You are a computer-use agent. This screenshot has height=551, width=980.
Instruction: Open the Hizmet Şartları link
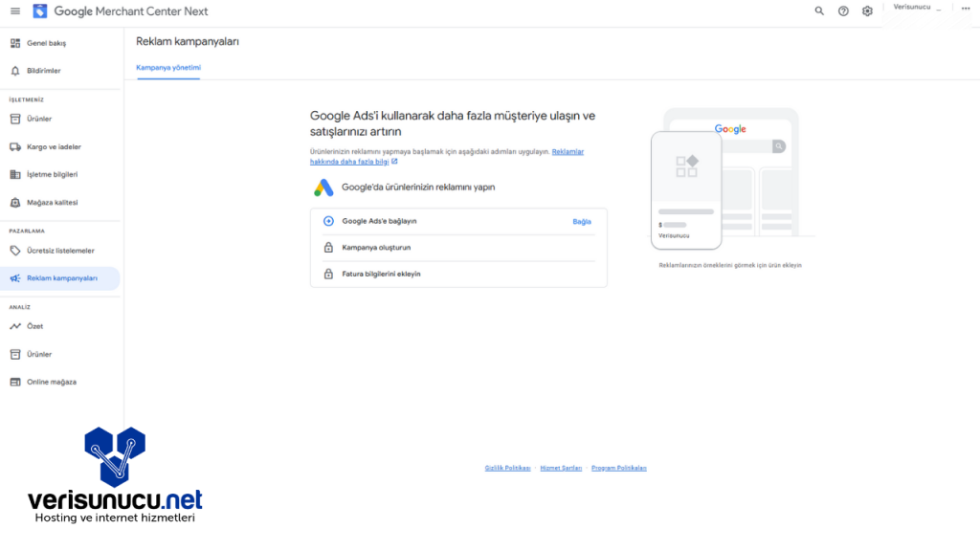click(x=561, y=468)
